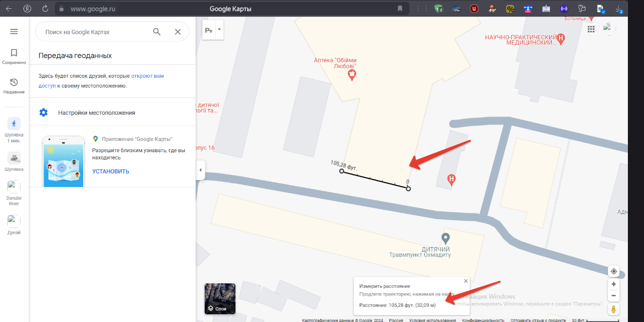Clear the search with the X icon
Screen dimensions: 644x322
(x=178, y=32)
